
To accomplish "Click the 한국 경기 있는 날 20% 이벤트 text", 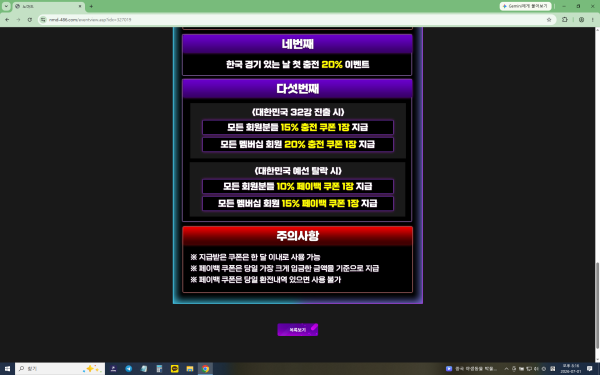I will (297, 64).
